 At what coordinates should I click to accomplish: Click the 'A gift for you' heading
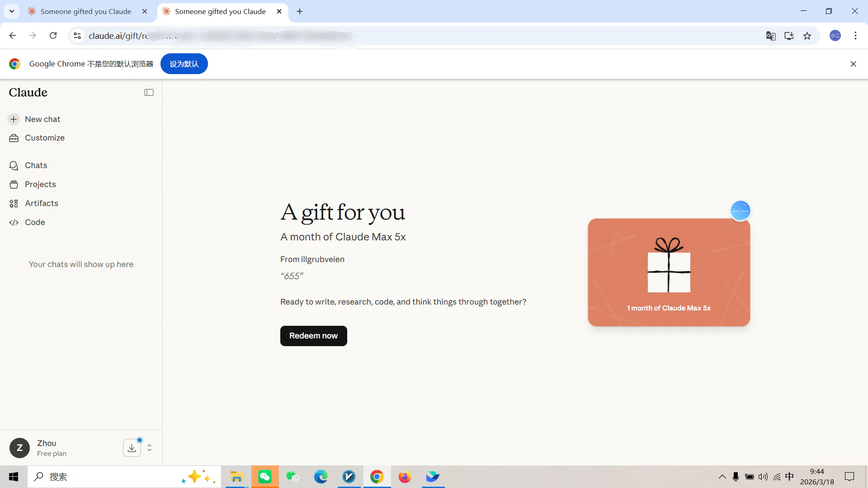(343, 212)
